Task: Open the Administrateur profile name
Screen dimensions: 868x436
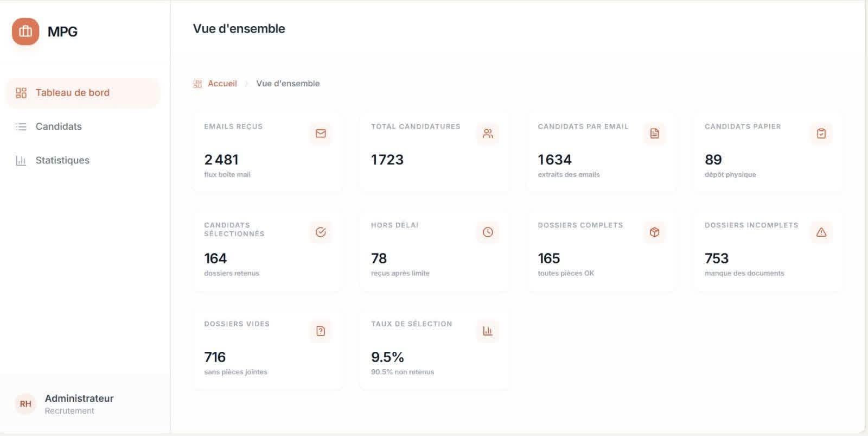Action: [x=79, y=399]
